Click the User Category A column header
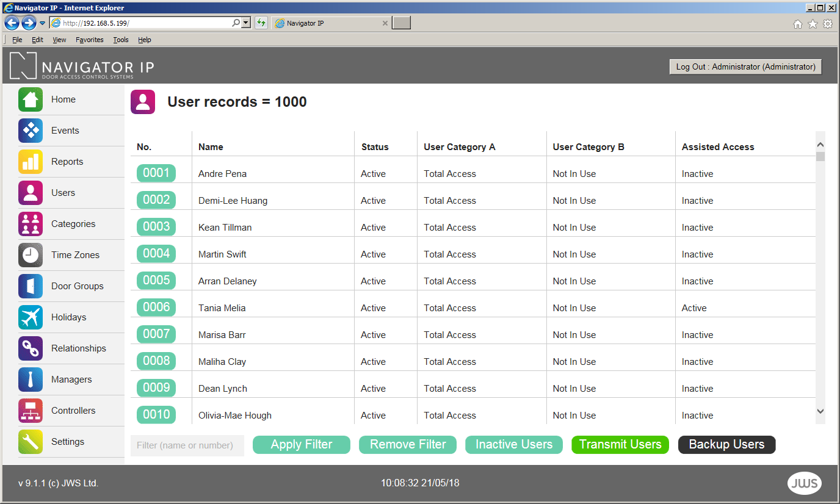 [460, 147]
